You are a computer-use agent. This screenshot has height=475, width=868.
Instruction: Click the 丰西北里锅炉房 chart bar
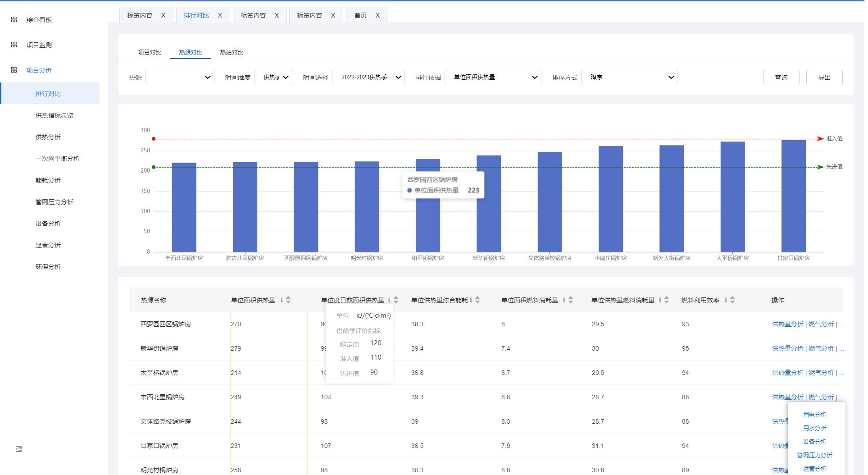tap(184, 207)
